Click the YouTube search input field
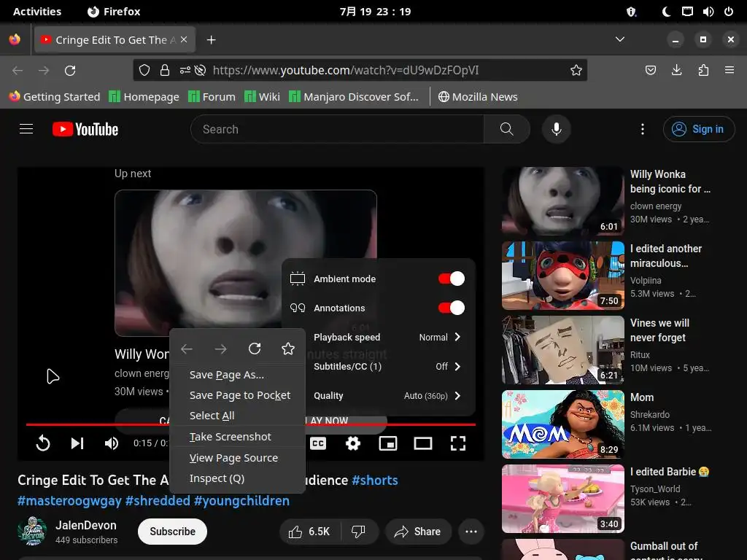The image size is (747, 560). 337,129
